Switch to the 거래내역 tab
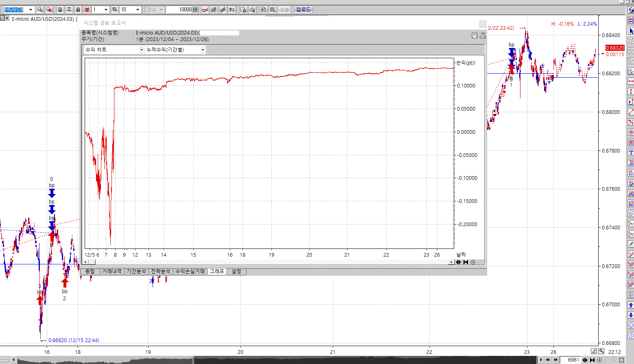Screen dimensions: 634x364 111,271
